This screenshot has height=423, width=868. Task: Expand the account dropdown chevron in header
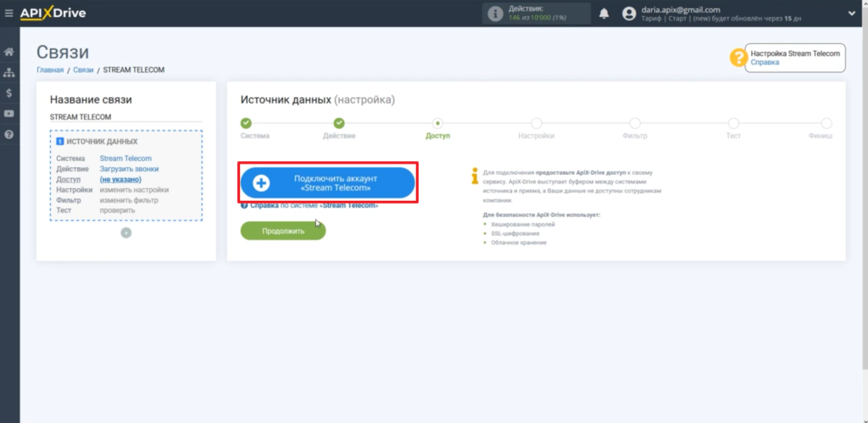click(850, 14)
